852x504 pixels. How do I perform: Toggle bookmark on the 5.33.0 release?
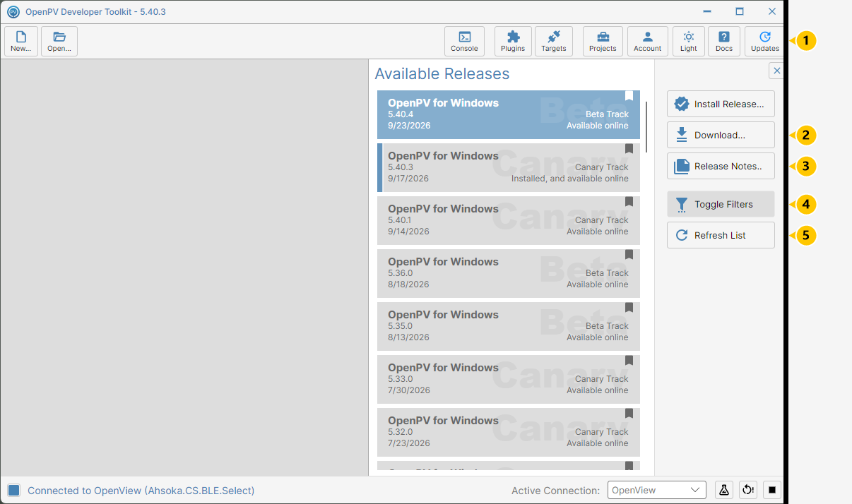(x=629, y=361)
